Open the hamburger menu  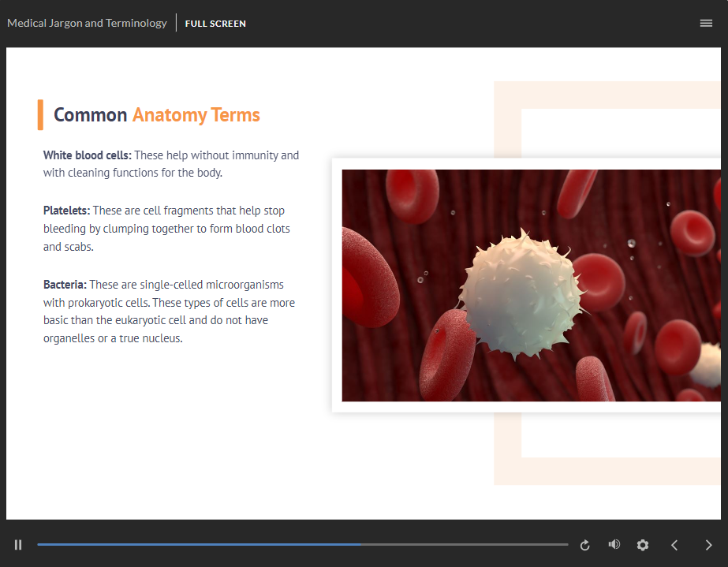706,24
